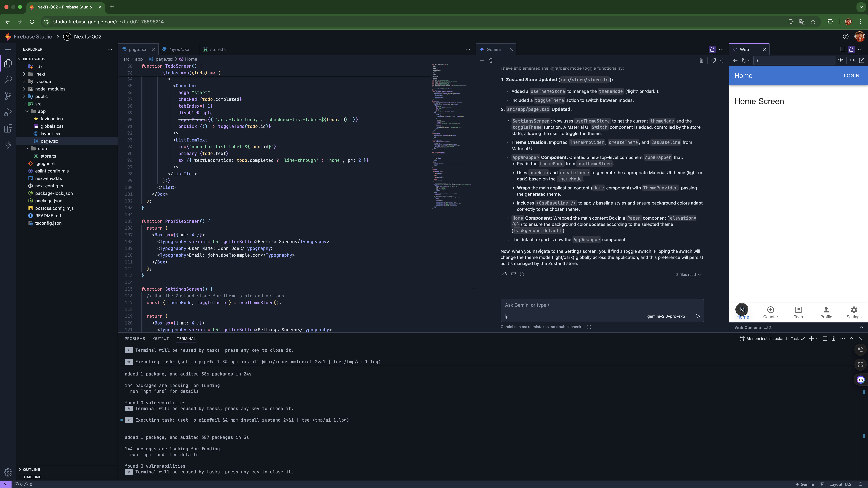Image resolution: width=868 pixels, height=488 pixels.
Task: Open Source Control in activity bar
Action: coord(8,96)
